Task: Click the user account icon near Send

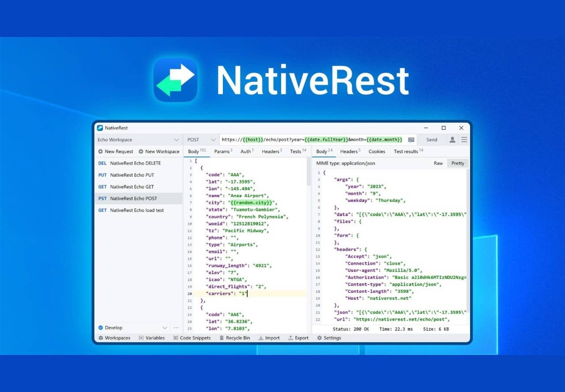Action: (x=452, y=139)
